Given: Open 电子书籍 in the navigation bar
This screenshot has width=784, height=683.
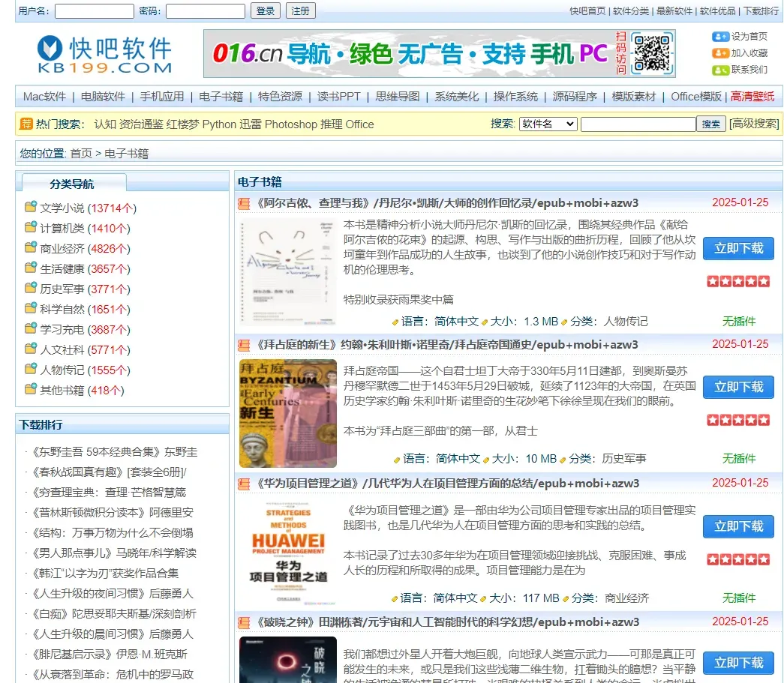Looking at the screenshot, I should point(221,97).
